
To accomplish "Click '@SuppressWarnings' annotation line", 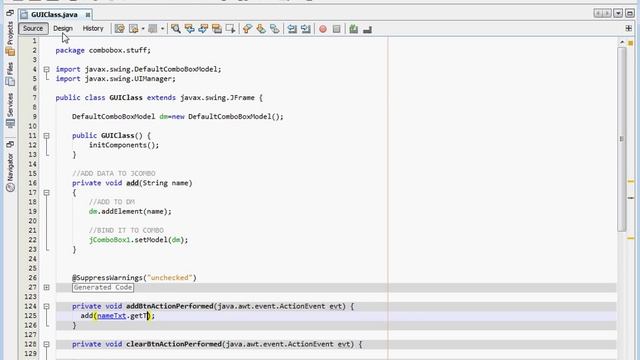I will point(134,278).
